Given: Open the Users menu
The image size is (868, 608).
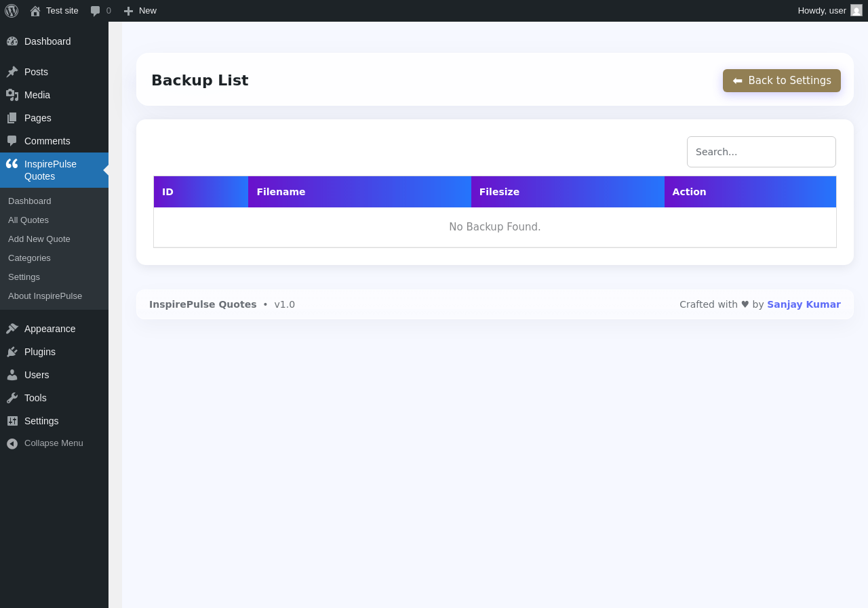Looking at the screenshot, I should 54,375.
